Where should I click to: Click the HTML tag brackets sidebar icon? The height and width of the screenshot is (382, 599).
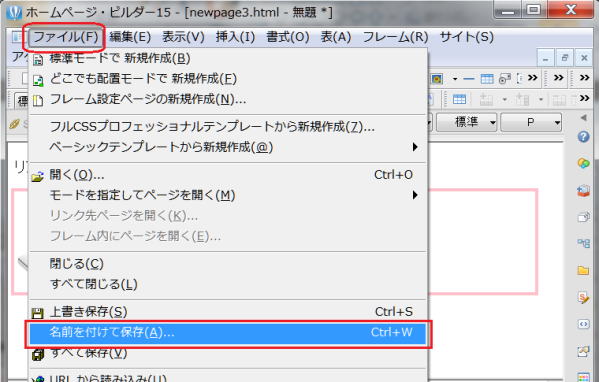(x=583, y=324)
